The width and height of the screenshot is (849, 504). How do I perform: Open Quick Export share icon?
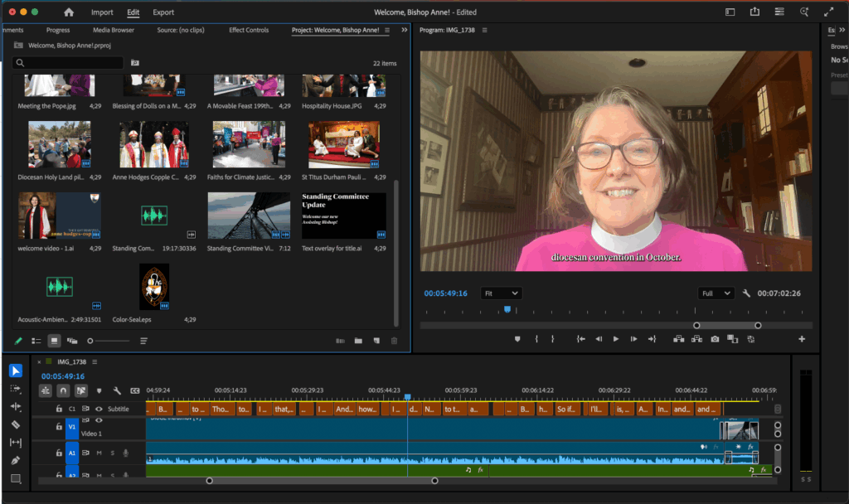(x=754, y=12)
